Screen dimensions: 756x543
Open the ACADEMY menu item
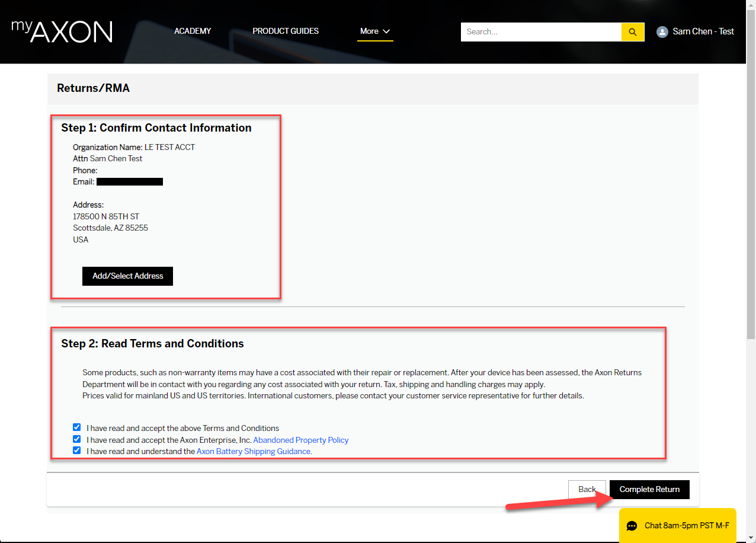pos(192,31)
